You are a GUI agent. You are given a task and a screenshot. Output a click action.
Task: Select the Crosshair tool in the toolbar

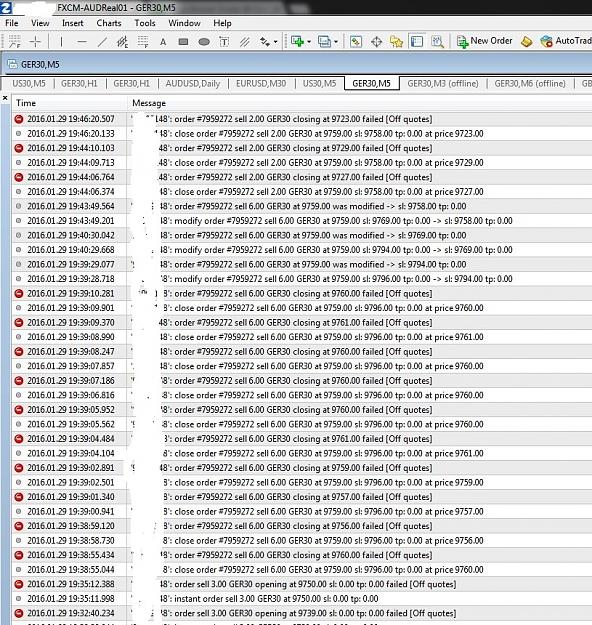pos(35,41)
